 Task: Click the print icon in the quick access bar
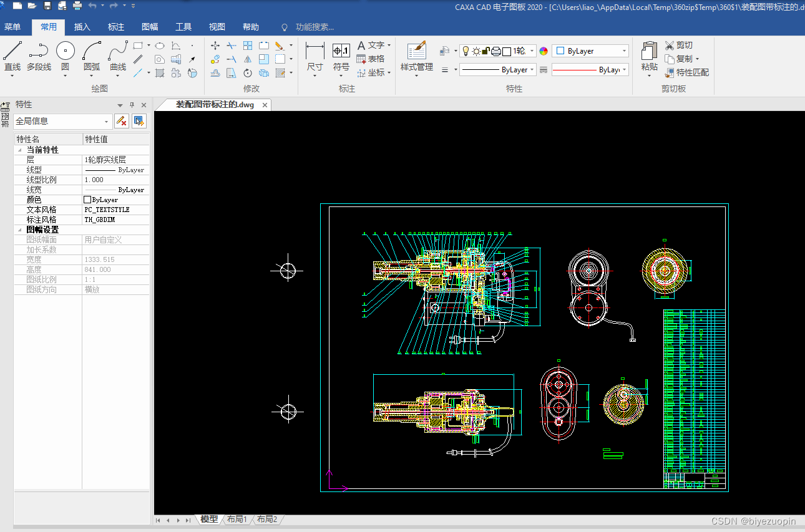click(x=77, y=6)
